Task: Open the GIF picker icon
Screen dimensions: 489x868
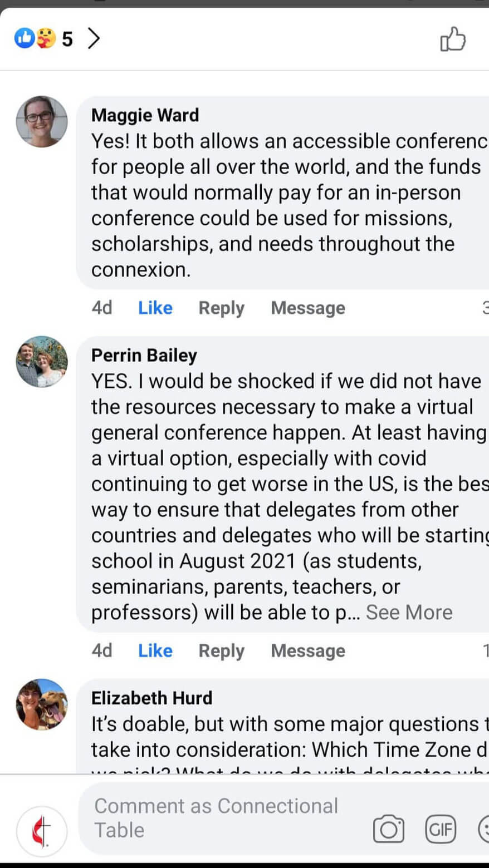Action: 441,828
